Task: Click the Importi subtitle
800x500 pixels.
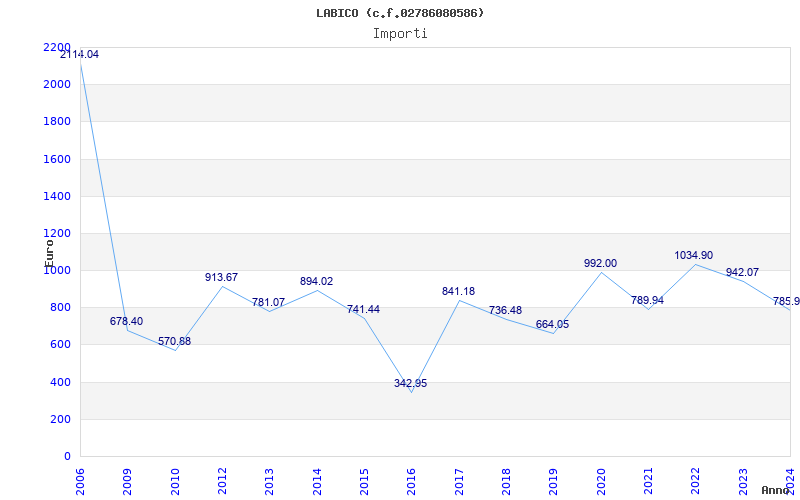Action: tap(400, 34)
